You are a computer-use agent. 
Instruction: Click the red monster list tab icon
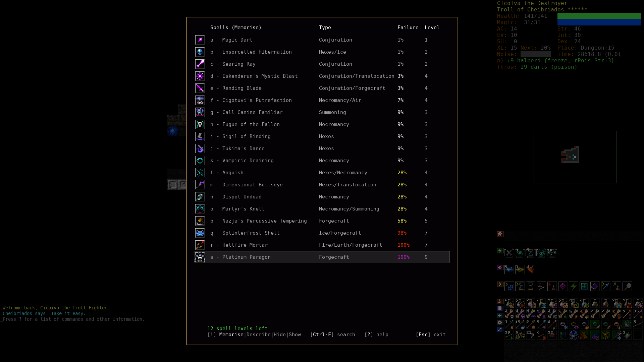point(500,234)
